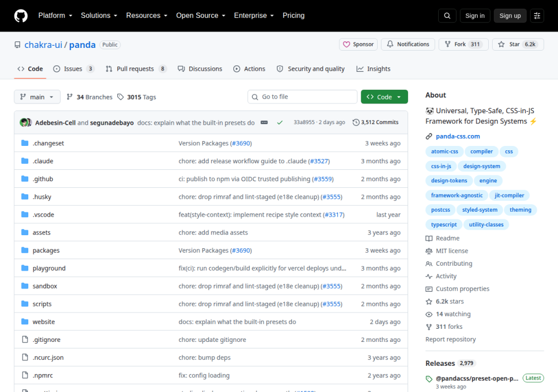
Task: Open the panda repository link
Action: click(82, 45)
